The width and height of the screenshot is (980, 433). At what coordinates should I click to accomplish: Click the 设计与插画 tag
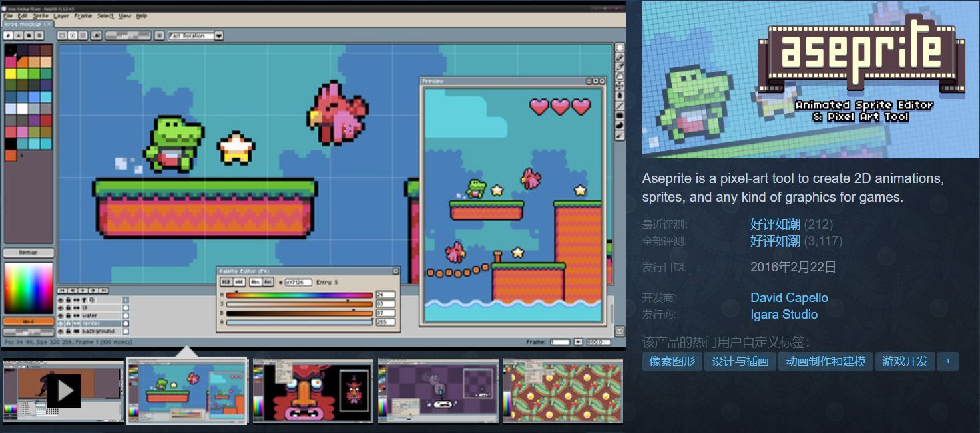[740, 361]
